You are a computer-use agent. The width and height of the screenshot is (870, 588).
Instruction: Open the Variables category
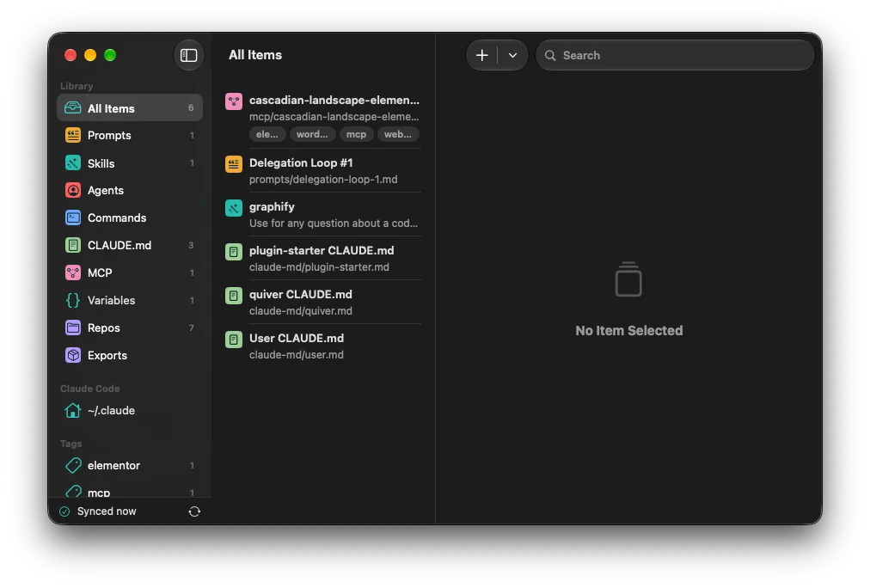tap(130, 300)
